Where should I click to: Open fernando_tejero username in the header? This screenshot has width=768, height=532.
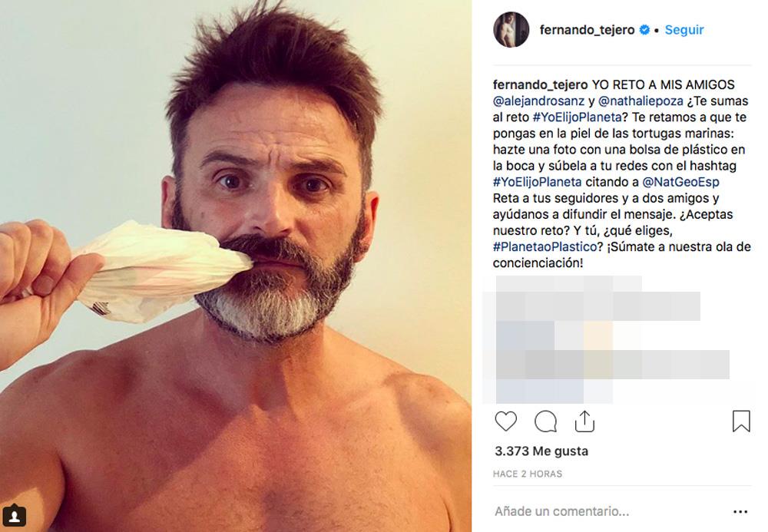[x=587, y=30]
